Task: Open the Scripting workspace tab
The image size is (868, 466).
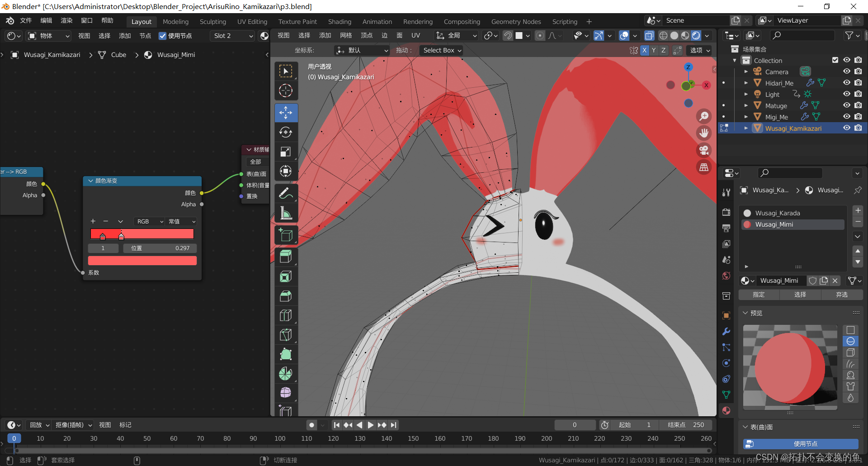Action: pos(565,21)
